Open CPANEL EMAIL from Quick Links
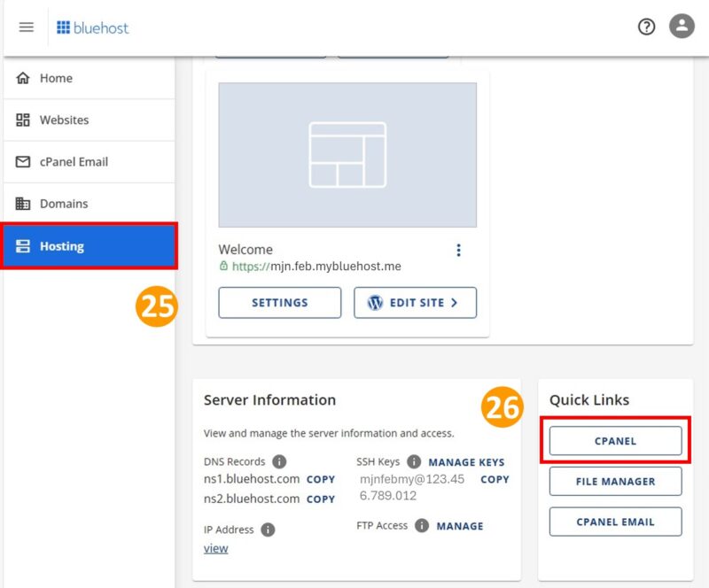709x588 pixels. click(x=615, y=522)
